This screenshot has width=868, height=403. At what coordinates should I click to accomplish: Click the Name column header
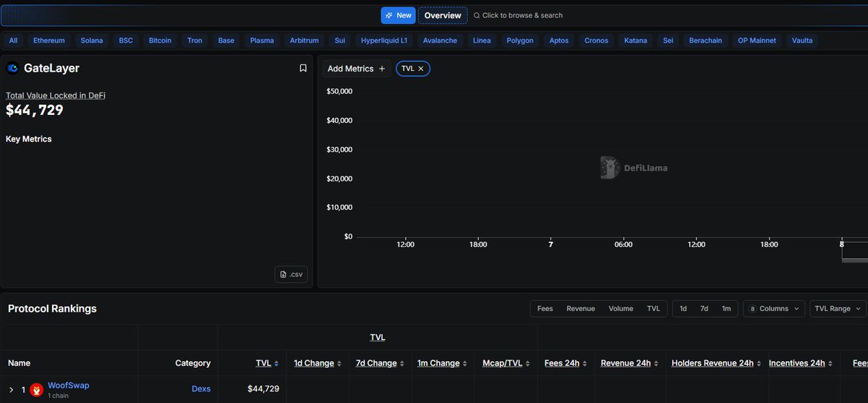click(19, 363)
